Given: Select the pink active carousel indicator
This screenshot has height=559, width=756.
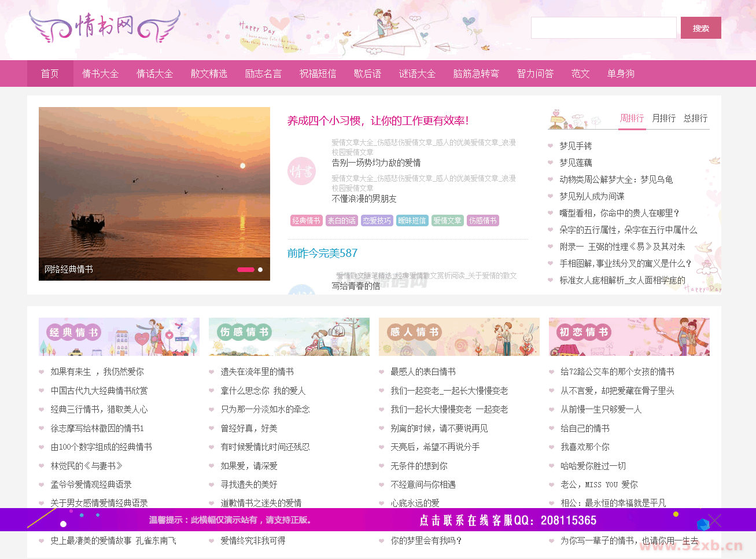Looking at the screenshot, I should [x=246, y=270].
